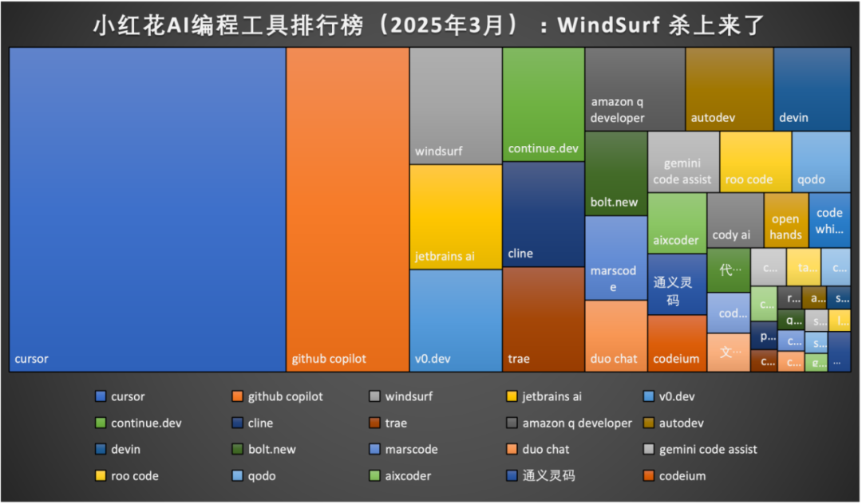The image size is (862, 504).
Task: Select the small q... treemap block
Action: (x=790, y=320)
